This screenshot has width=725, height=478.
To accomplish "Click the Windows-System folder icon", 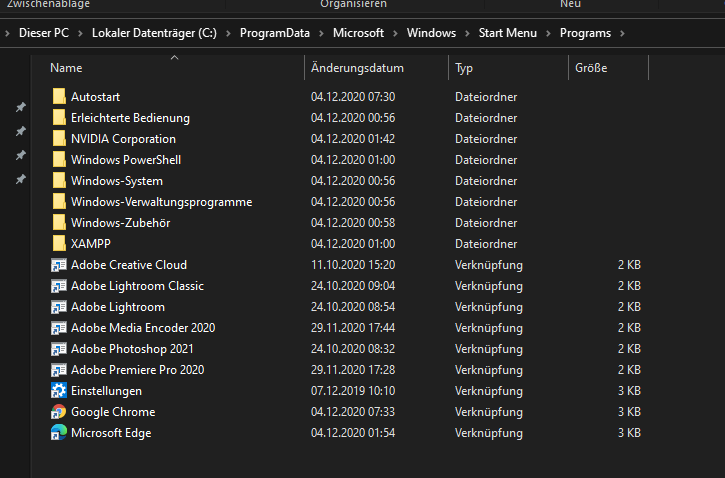I will tap(59, 181).
